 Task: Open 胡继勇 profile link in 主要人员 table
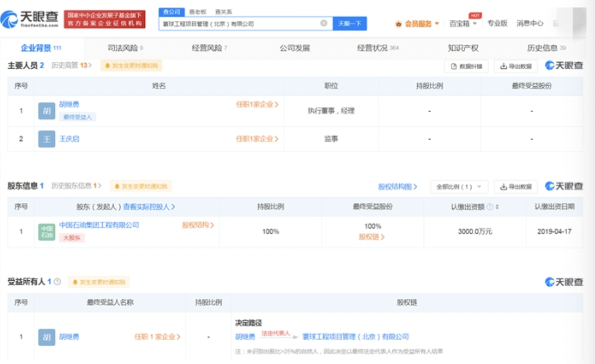[69, 104]
